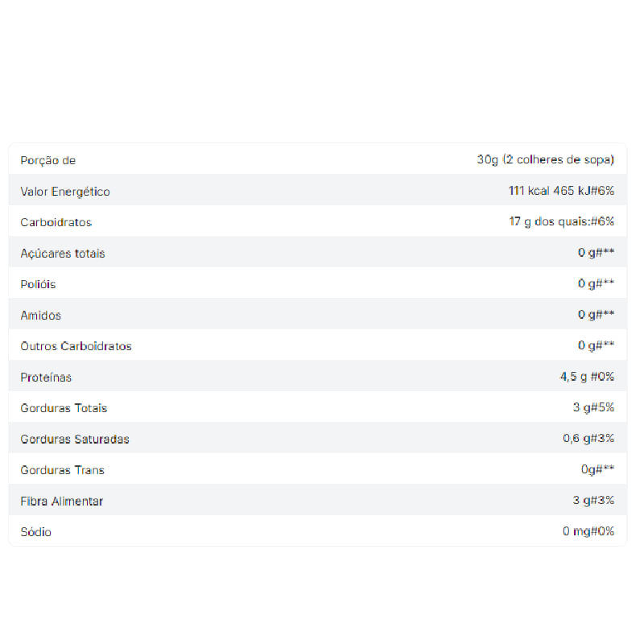Image resolution: width=644 pixels, height=644 pixels.
Task: Select the '3 g#5%' total fat value
Action: (593, 407)
